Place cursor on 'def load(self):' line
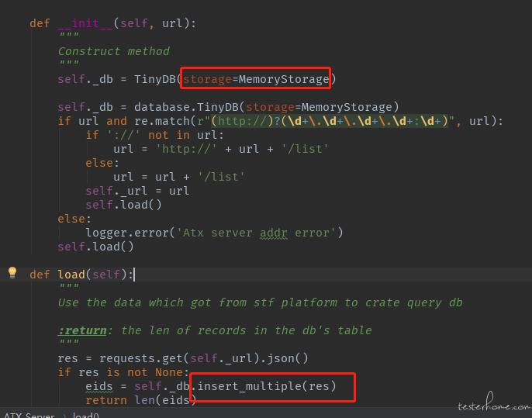 (81, 275)
